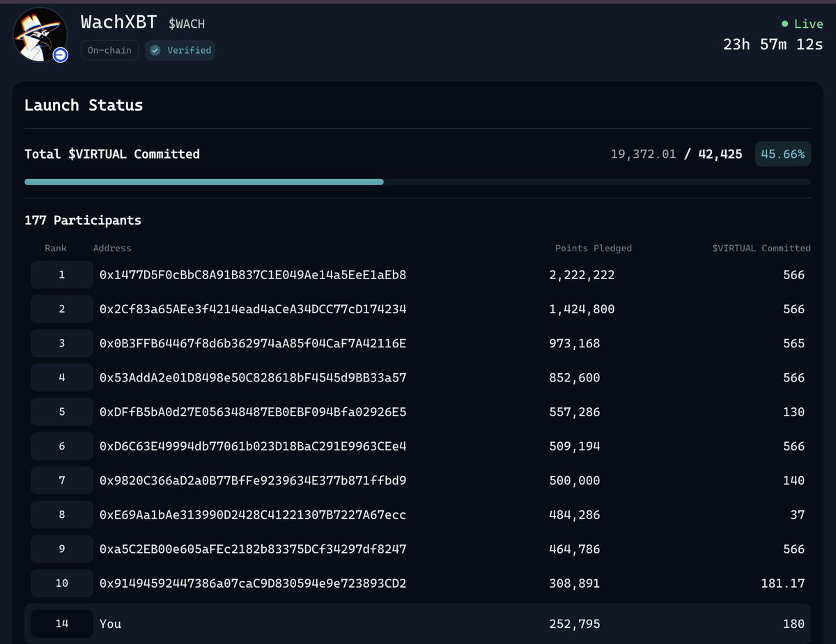This screenshot has width=836, height=644.
Task: Click the Verified badge checkmark icon
Action: (x=155, y=50)
